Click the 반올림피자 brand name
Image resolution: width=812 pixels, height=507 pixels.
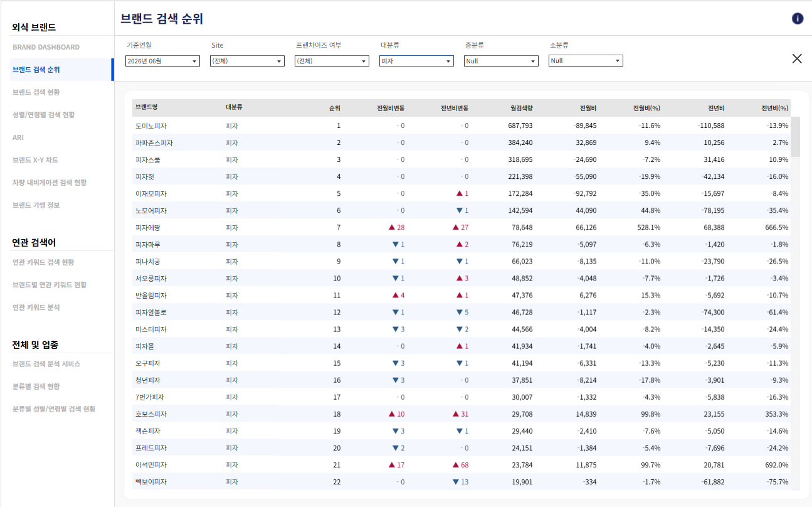[150, 296]
